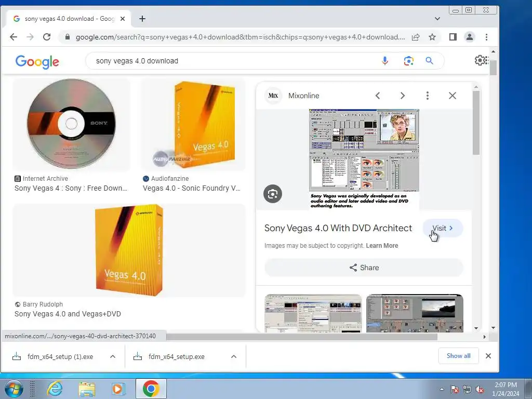Click the Share button

364,268
